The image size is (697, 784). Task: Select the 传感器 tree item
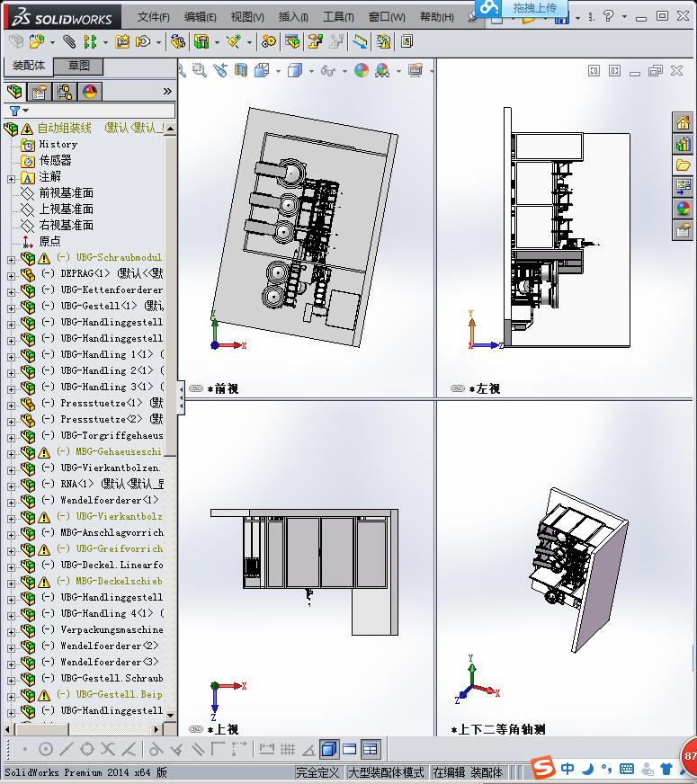coord(55,161)
